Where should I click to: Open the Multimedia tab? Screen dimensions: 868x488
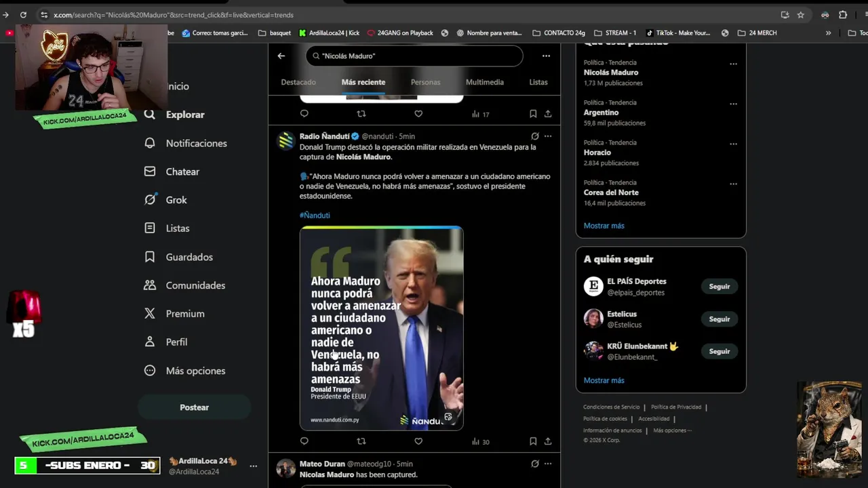pyautogui.click(x=485, y=82)
